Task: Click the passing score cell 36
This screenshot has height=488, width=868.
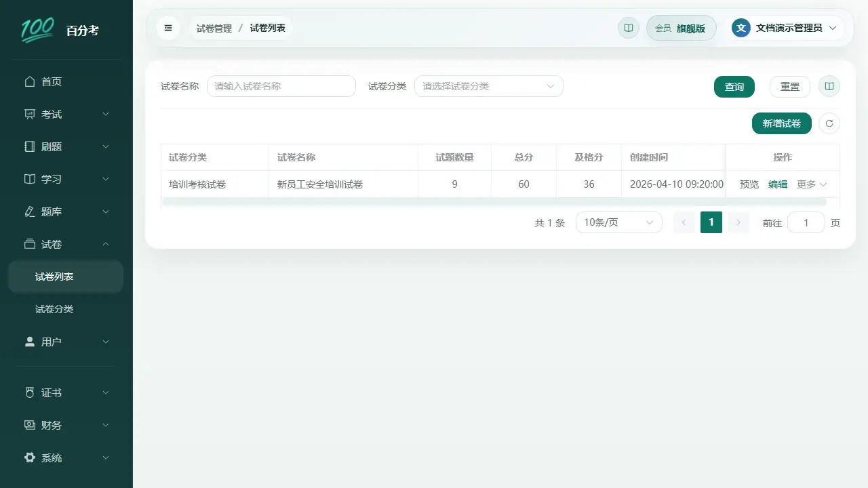Action: (x=589, y=184)
